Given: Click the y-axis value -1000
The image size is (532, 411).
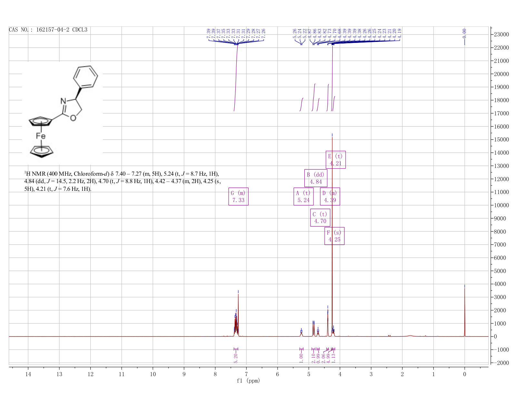Looking at the screenshot, I should (501, 350).
